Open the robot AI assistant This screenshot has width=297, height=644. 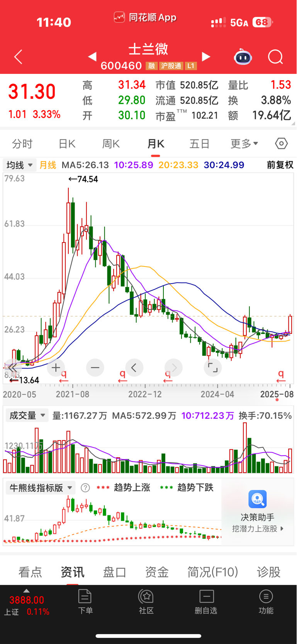coord(243,57)
